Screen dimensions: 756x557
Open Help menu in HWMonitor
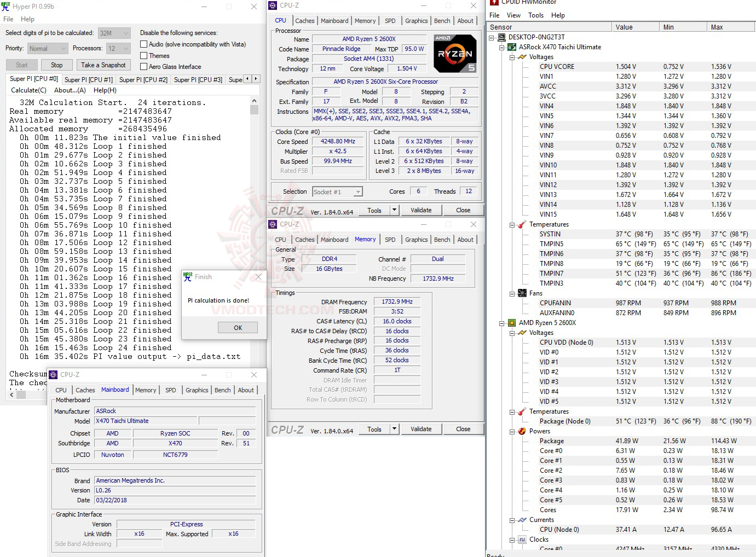click(x=558, y=15)
